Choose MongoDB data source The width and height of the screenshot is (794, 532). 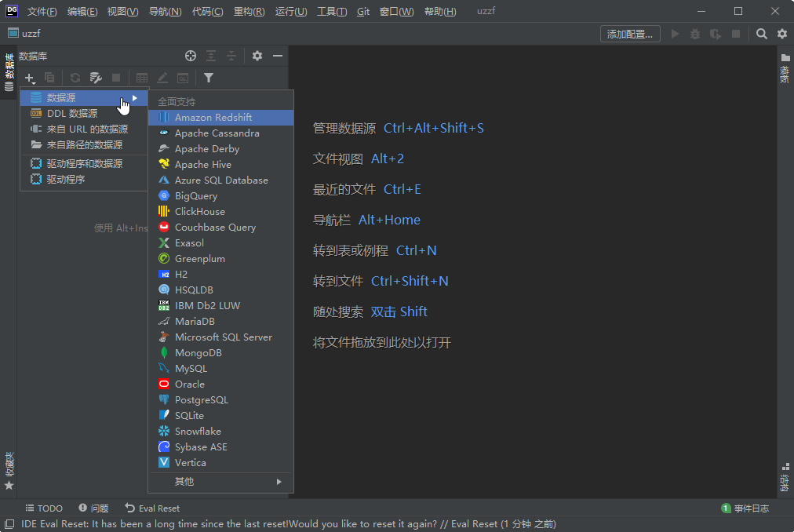coord(220,353)
